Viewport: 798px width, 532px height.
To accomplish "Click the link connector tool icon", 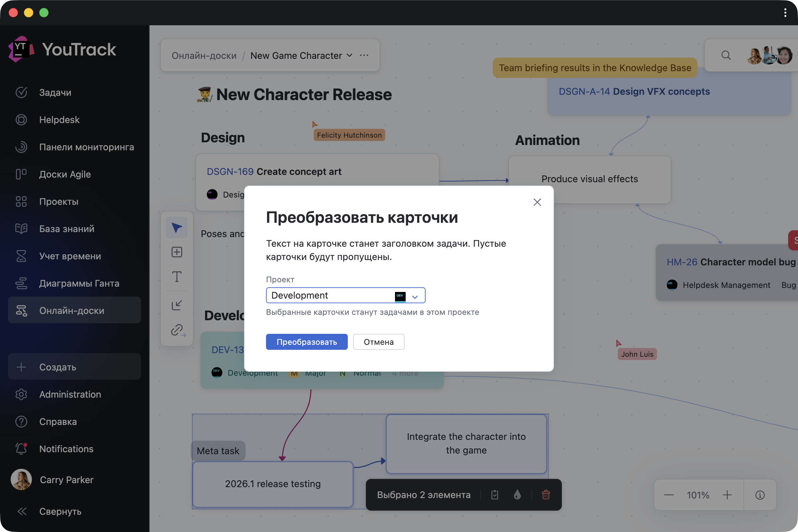I will tap(177, 330).
